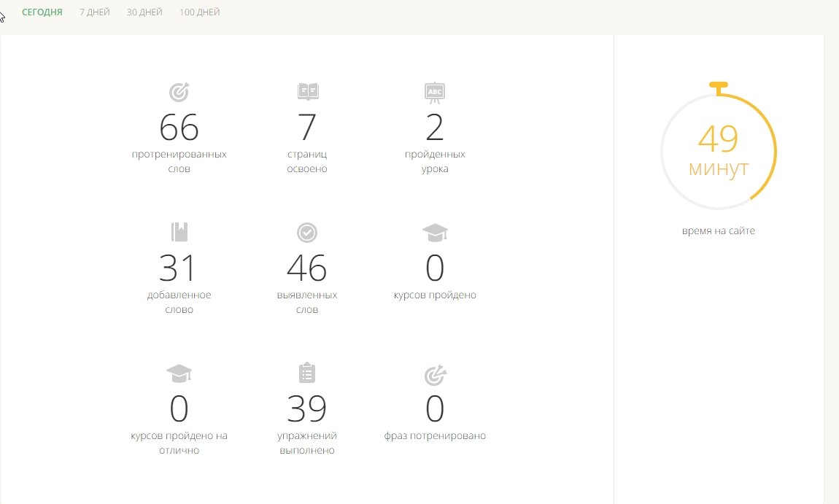Click the clipboard icon above упражнений выполнено
This screenshot has height=504, width=839.
(x=307, y=373)
